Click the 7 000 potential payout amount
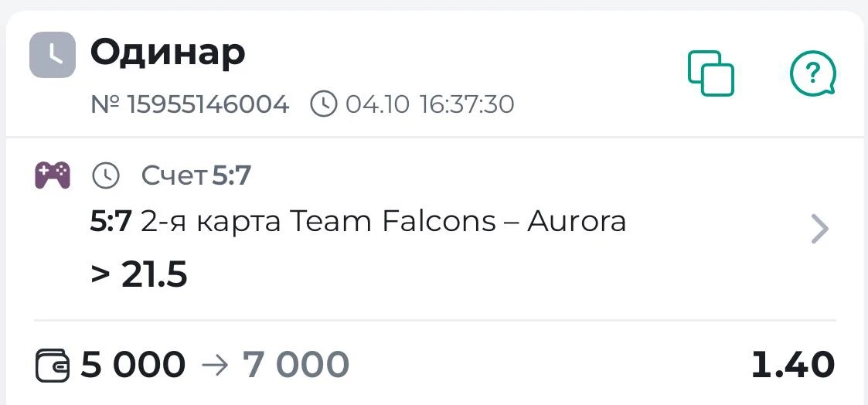Viewport: 868px width, 405px height. tap(296, 365)
